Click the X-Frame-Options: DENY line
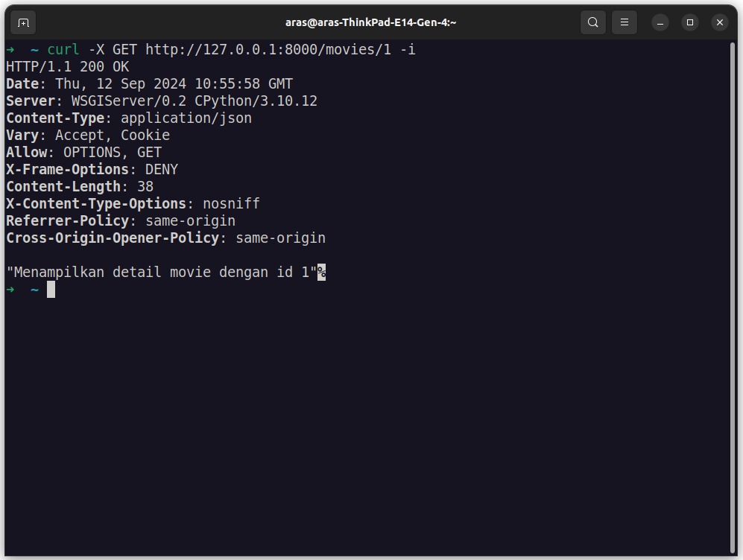The image size is (743, 560). coord(92,170)
